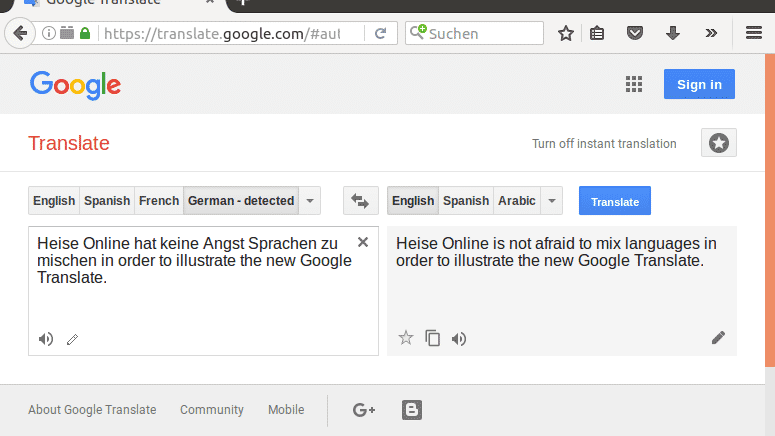This screenshot has height=436, width=775.
Task: Select Spanish as source language
Action: click(107, 201)
